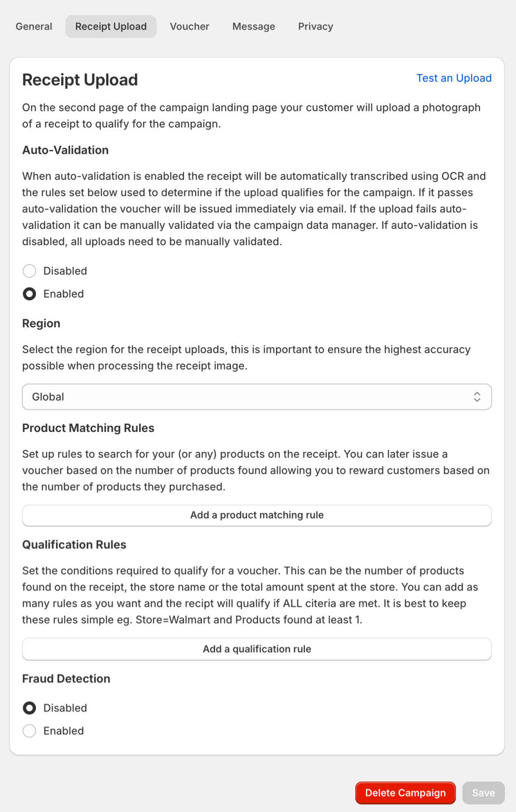
Task: Click the greyed-out Save button
Action: tap(483, 793)
